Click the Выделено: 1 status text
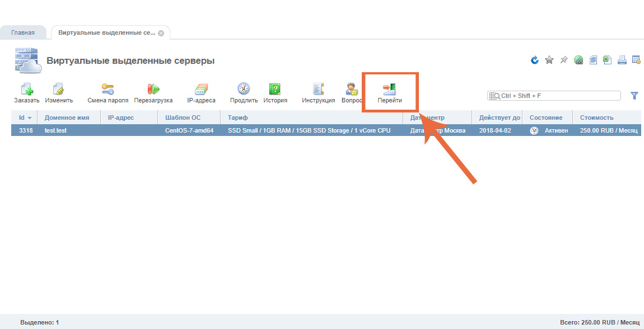644x329 pixels. coord(39,322)
